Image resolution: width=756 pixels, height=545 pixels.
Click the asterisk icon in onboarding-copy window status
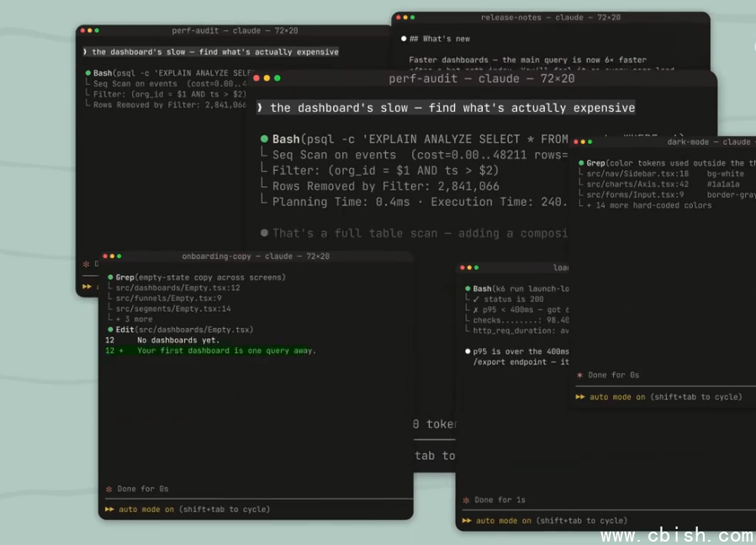tap(109, 489)
